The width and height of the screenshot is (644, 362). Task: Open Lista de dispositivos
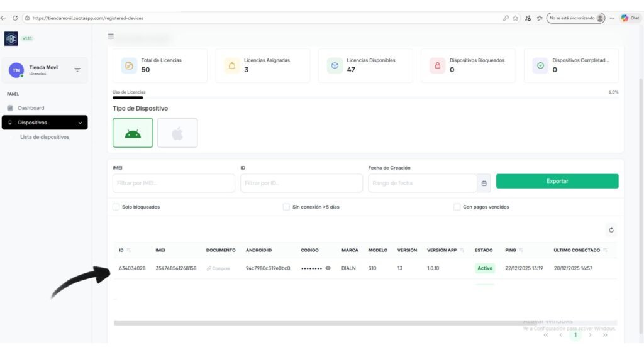45,137
